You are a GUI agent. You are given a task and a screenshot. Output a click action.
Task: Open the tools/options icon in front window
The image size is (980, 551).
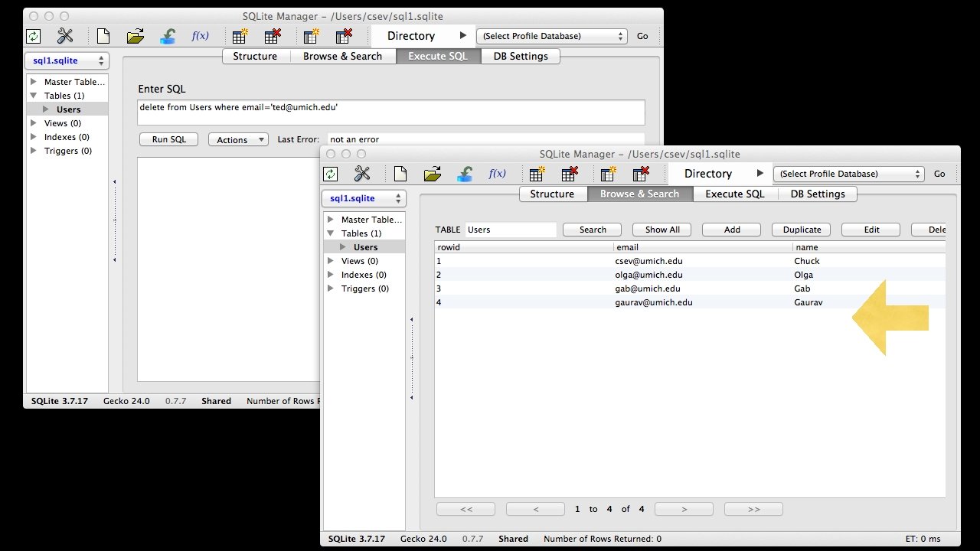coord(362,174)
